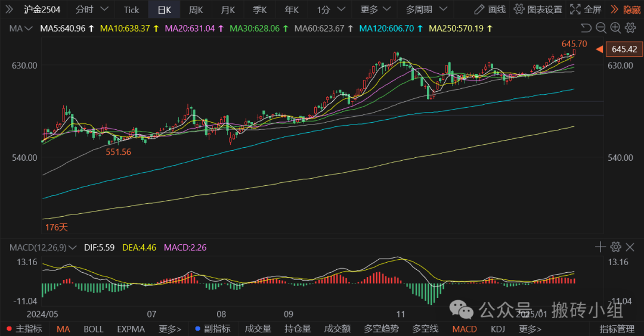The width and height of the screenshot is (644, 336).
Task: Open the 分时 dropdown arrow
Action: (x=104, y=9)
